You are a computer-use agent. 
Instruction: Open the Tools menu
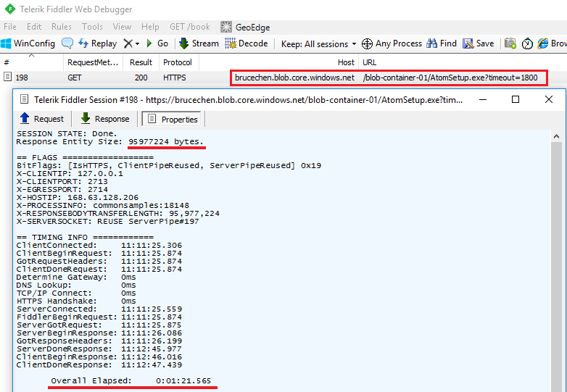pyautogui.click(x=92, y=27)
